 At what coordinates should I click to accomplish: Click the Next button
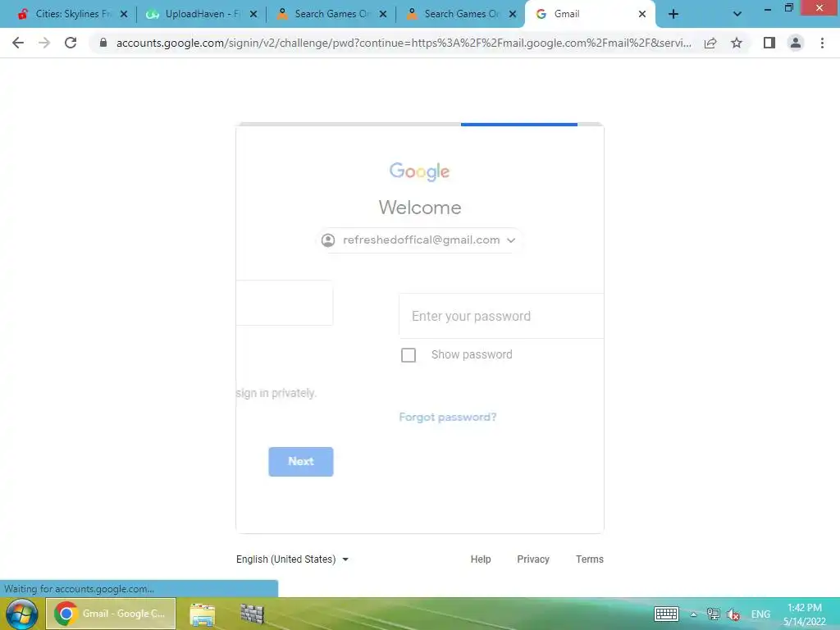click(x=300, y=461)
